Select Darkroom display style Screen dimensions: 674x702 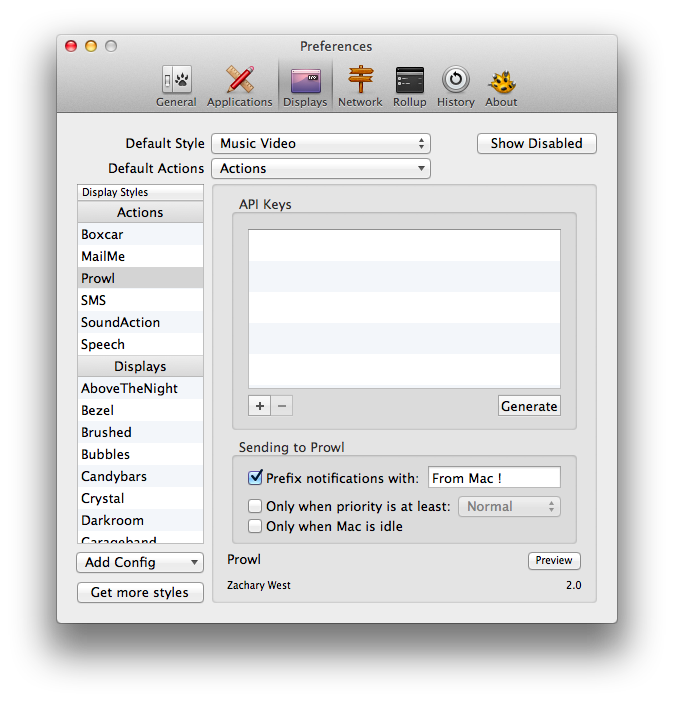point(140,520)
